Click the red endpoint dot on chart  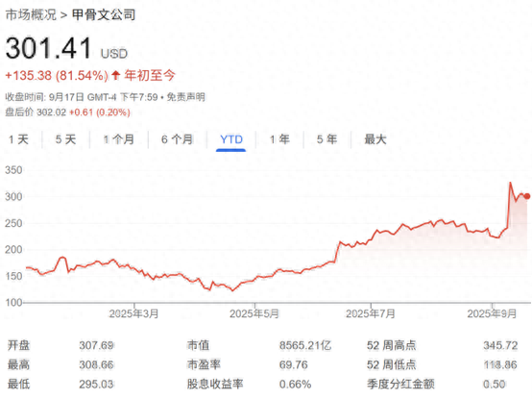(527, 196)
